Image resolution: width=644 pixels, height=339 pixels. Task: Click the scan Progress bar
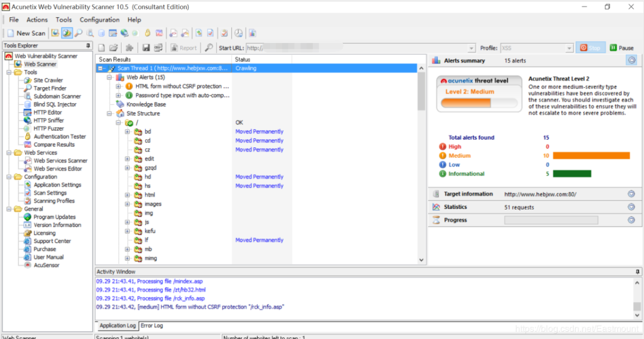(x=551, y=220)
